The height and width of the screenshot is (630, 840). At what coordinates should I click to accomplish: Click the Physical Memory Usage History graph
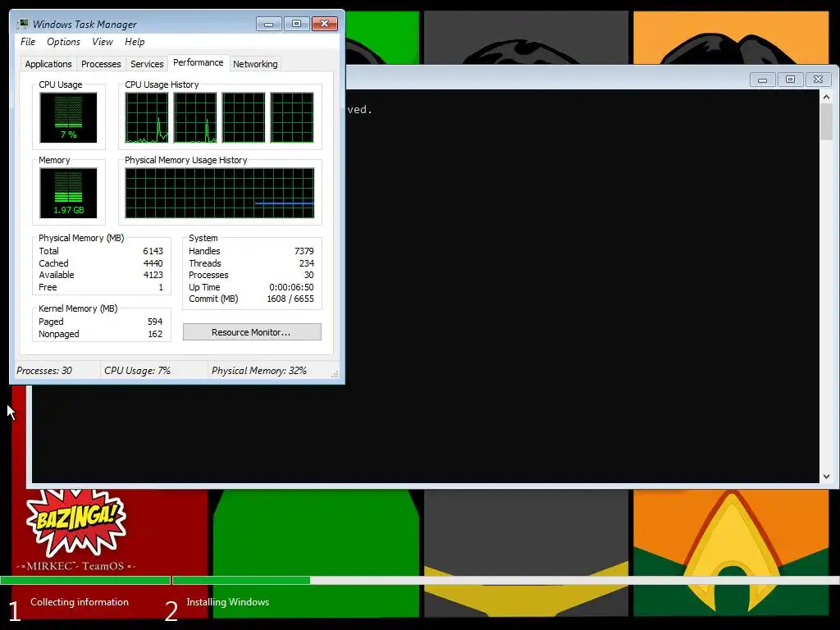pos(220,193)
